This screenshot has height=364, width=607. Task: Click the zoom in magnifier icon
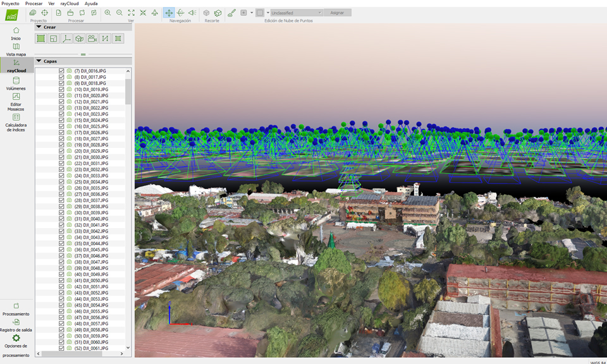[107, 13]
